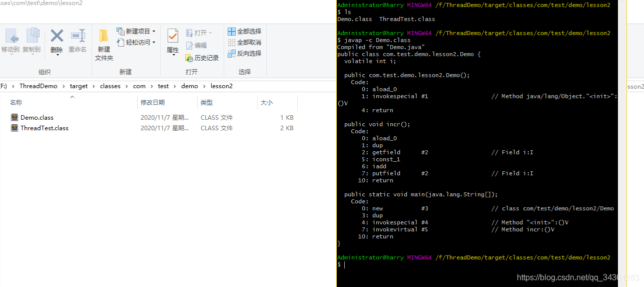
Task: Click "7: invokevirtual #5" in terminal
Action: [395, 229]
